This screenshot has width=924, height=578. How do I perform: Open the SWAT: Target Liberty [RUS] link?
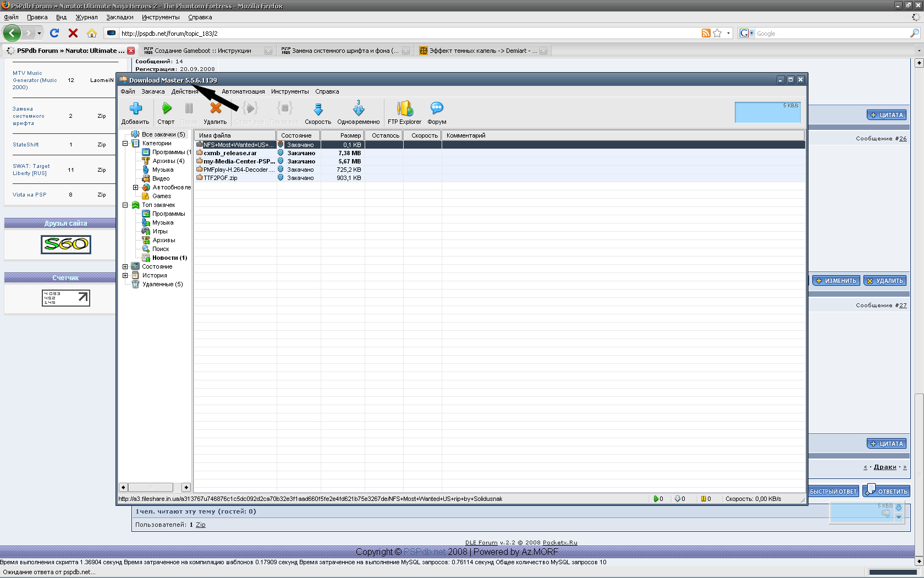[x=31, y=170]
